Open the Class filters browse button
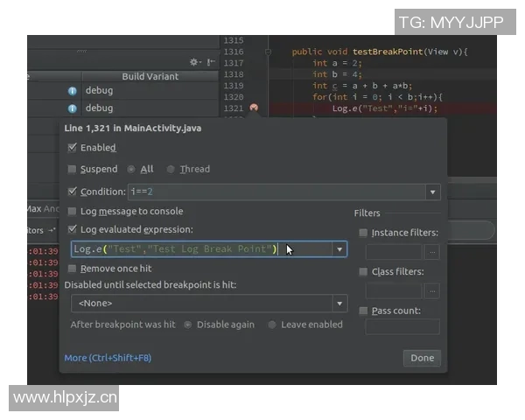525x420 pixels. click(431, 290)
